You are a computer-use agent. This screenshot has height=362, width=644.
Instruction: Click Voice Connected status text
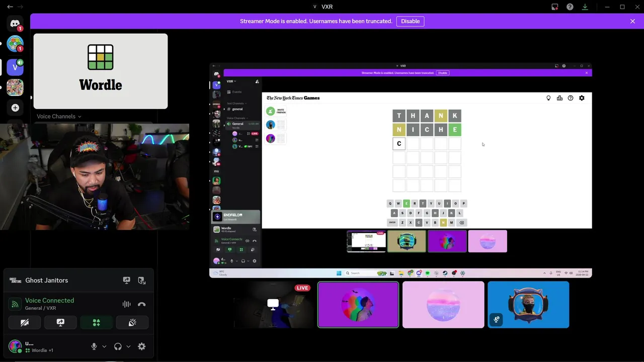coord(49,300)
